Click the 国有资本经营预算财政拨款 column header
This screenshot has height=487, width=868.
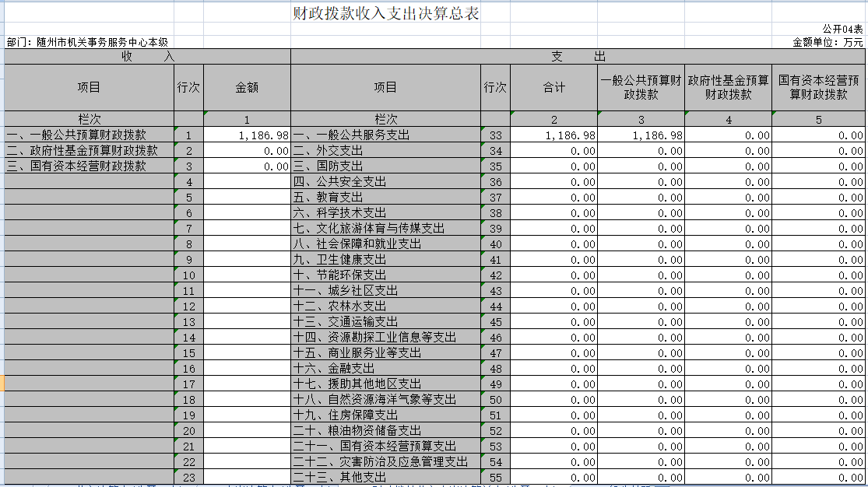pos(818,88)
